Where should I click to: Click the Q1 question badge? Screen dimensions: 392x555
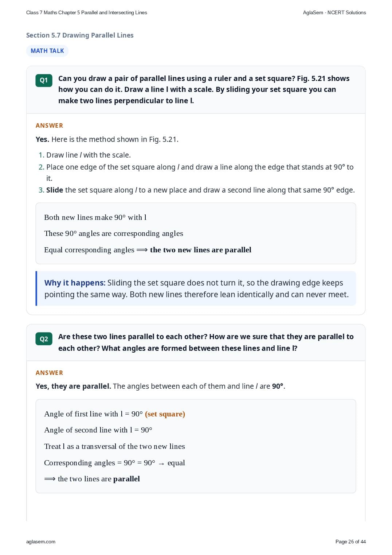click(x=44, y=81)
